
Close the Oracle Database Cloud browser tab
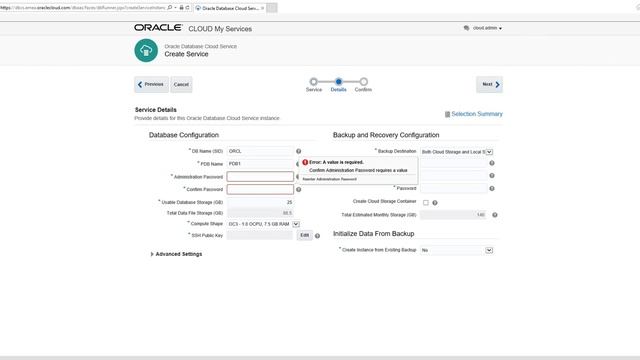tap(262, 8)
